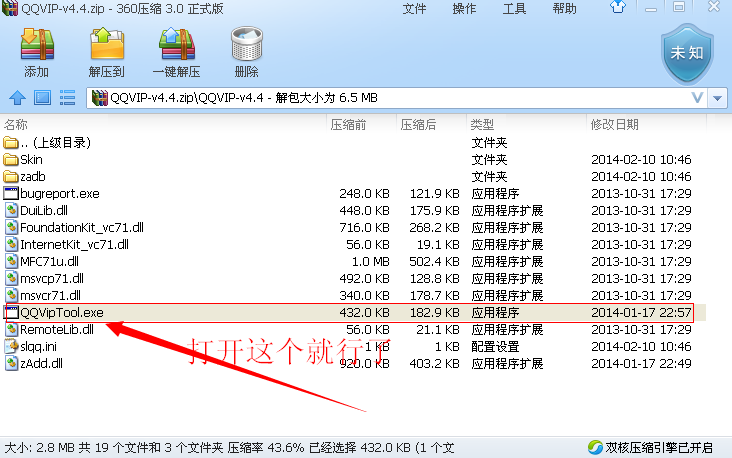Image resolution: width=732 pixels, height=458 pixels.
Task: Click the 删除 (Delete) trash icon
Action: (x=246, y=45)
